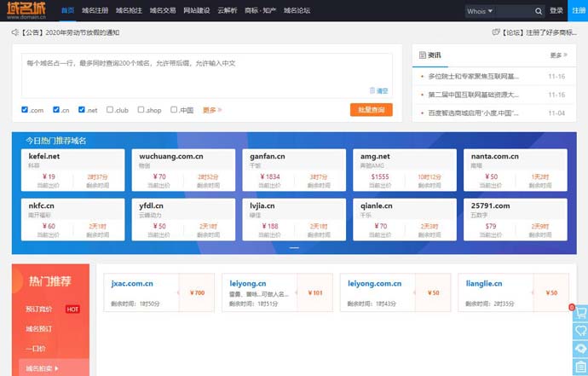The width and height of the screenshot is (588, 376).
Task: Click the 清空 clear icon in textbox
Action: pyautogui.click(x=378, y=90)
